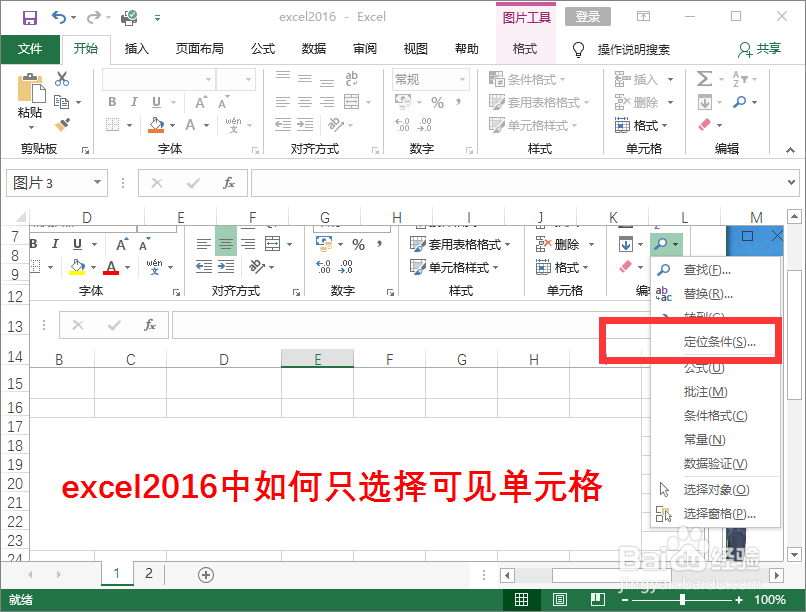Select 数据验证(V) menu item

pos(716,464)
